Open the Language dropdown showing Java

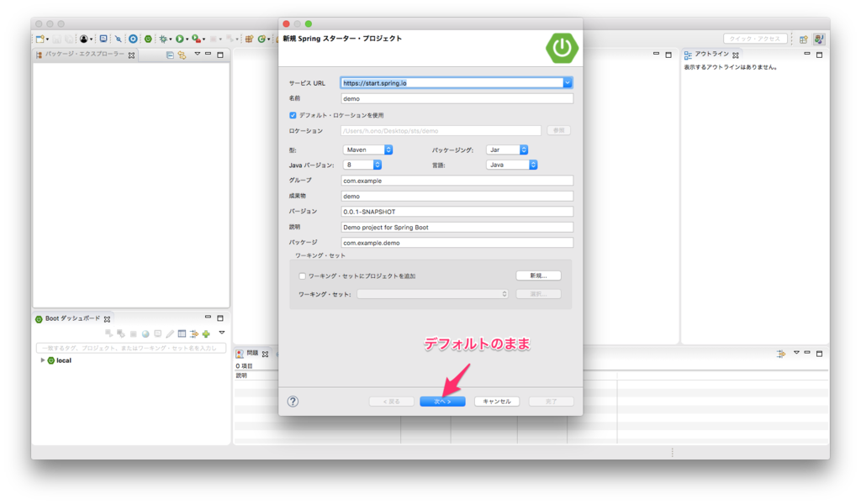(x=511, y=165)
